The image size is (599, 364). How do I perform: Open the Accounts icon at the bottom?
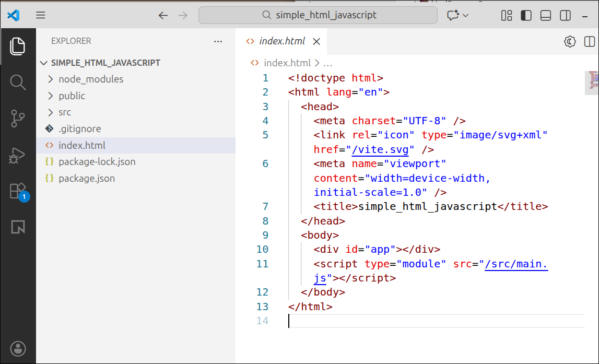(18, 349)
